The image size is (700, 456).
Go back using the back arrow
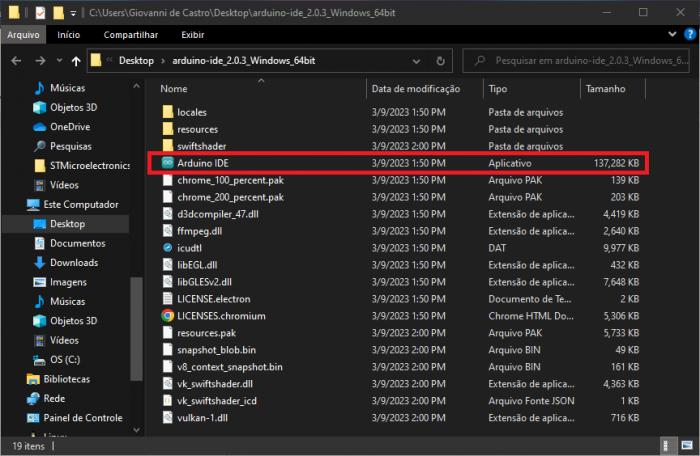point(16,61)
